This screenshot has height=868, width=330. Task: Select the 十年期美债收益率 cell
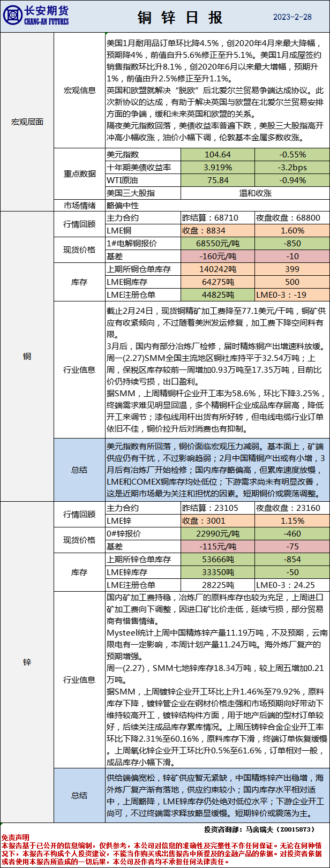143,167
